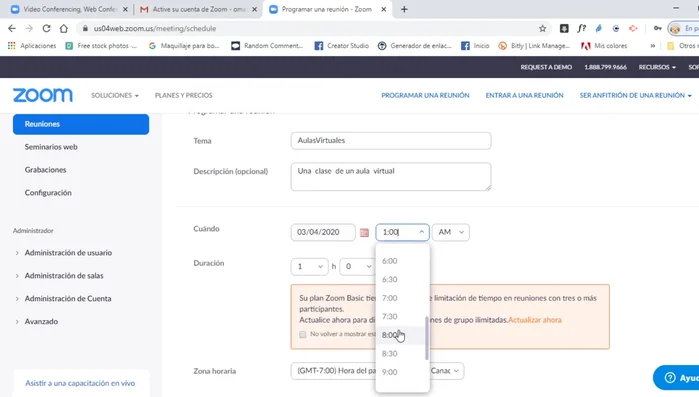
Task: Click the browser forward arrow
Action: [x=29, y=29]
